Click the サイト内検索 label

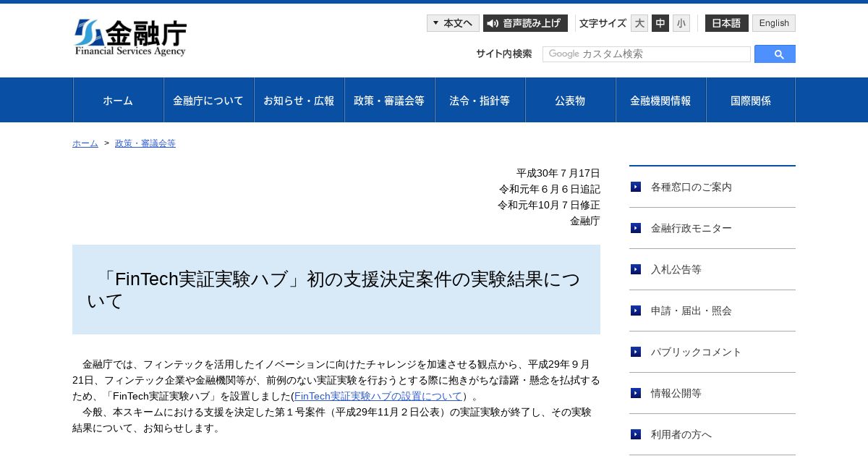click(x=504, y=54)
